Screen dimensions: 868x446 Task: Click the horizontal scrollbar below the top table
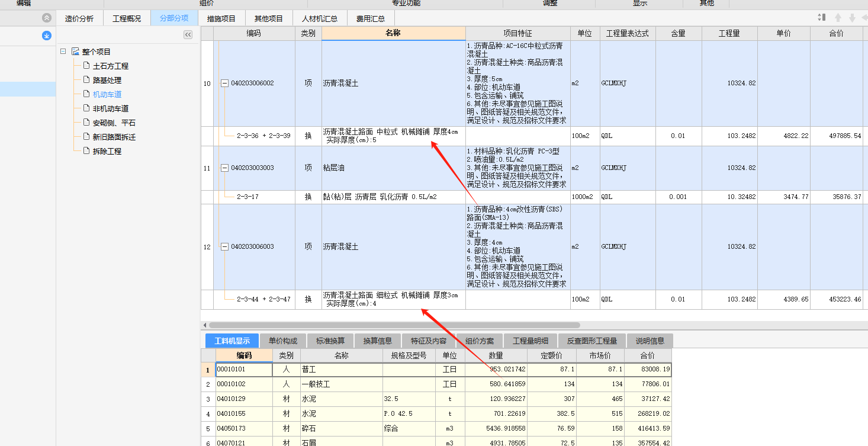[394, 325]
